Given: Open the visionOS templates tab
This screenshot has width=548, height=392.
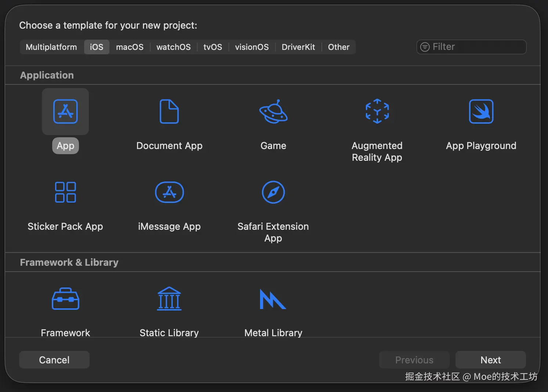Looking at the screenshot, I should (252, 47).
